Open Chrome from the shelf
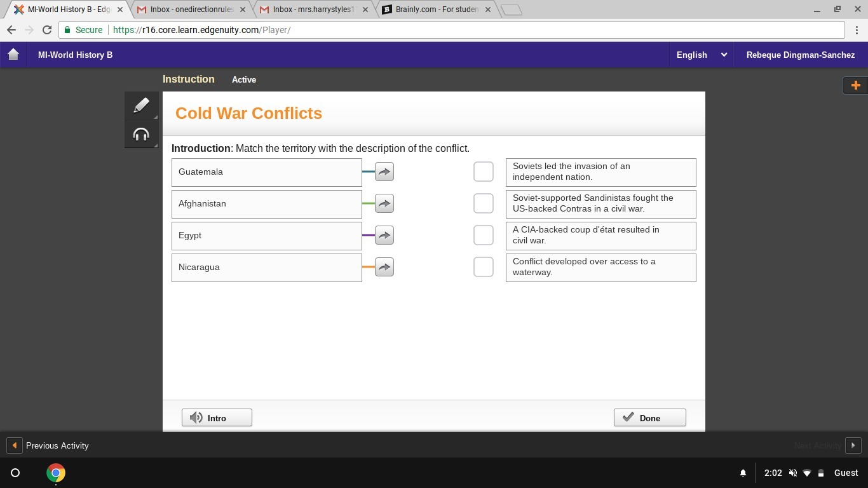The width and height of the screenshot is (868, 488). click(x=56, y=473)
